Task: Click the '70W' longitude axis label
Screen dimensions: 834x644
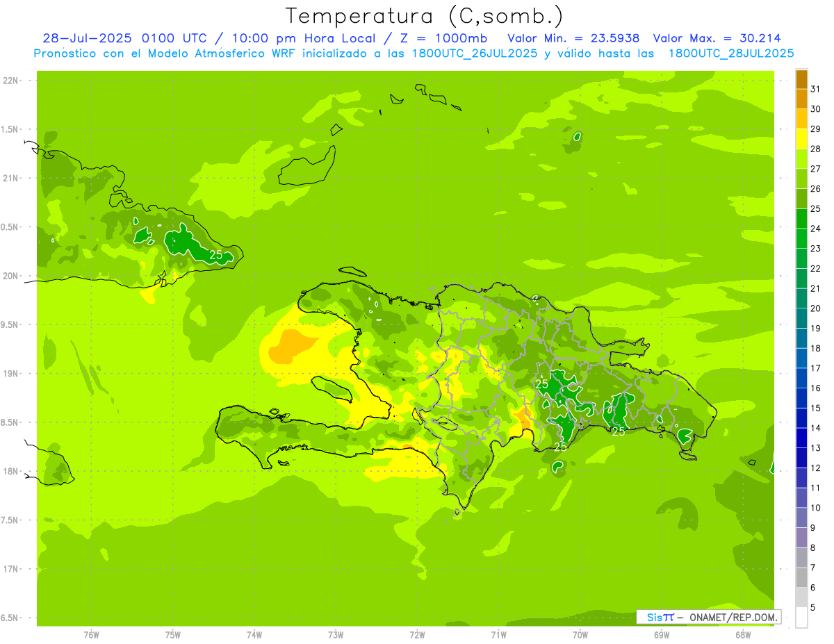Action: coord(580,635)
